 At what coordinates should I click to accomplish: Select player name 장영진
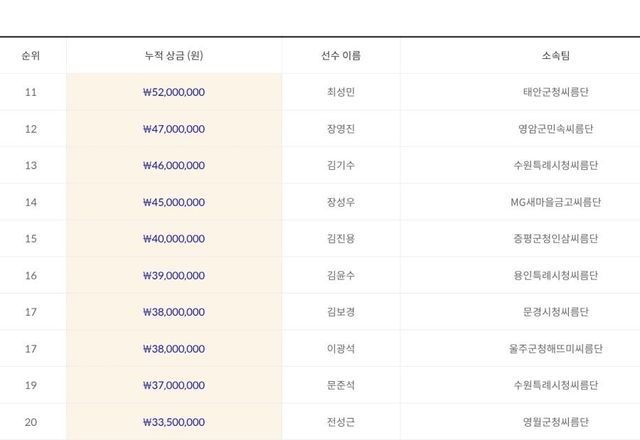(341, 129)
